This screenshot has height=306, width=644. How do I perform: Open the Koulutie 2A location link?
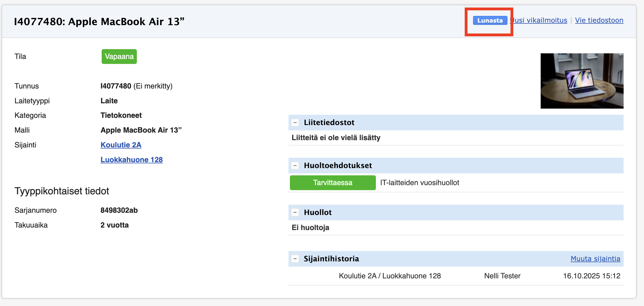(121, 145)
